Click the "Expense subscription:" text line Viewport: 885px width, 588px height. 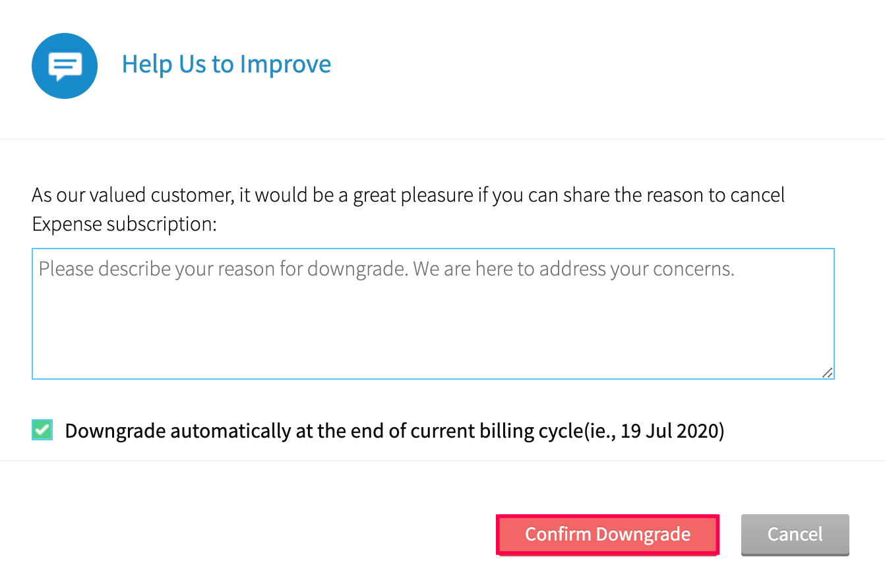pos(124,225)
